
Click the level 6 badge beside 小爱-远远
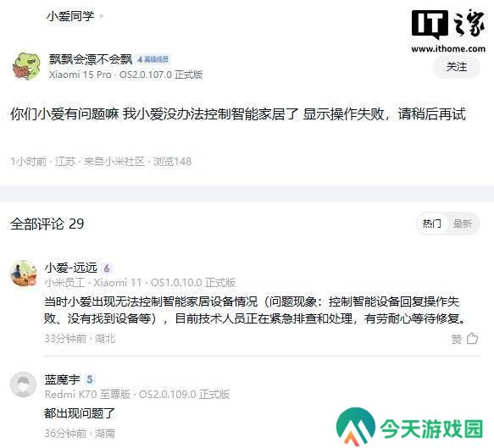[x=107, y=268]
